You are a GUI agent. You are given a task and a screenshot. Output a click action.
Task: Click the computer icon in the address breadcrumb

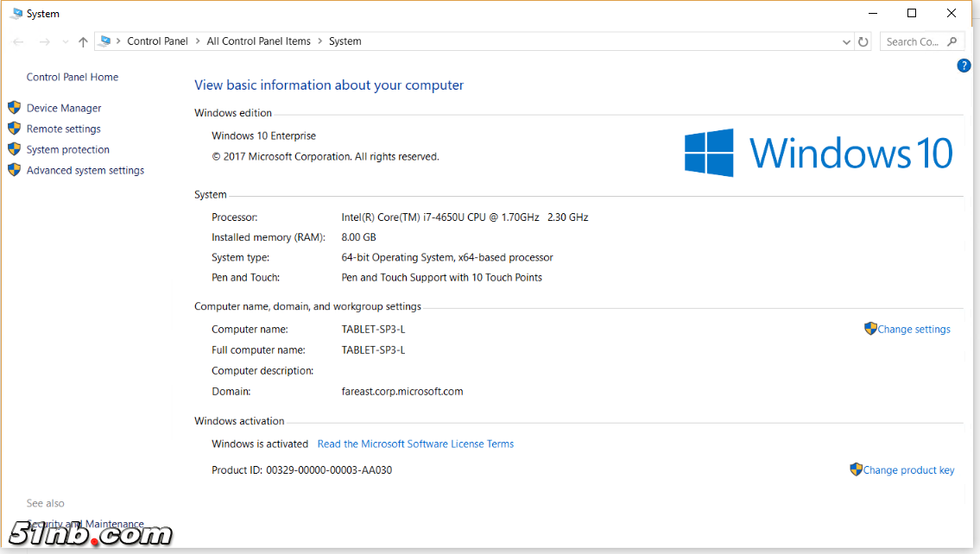pos(105,41)
